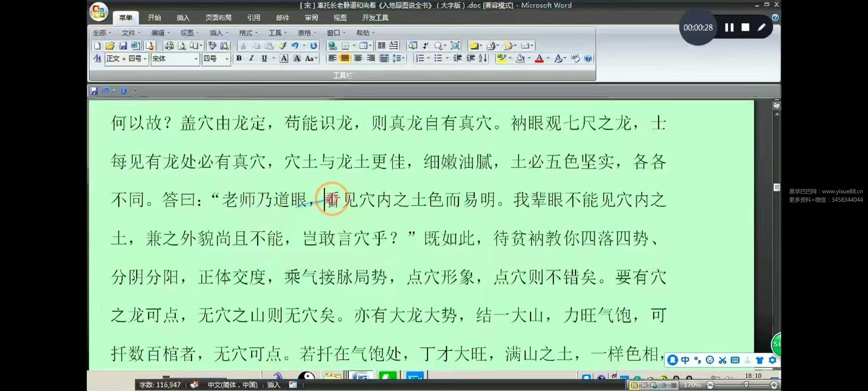Switch to the 页面布局 ribbon tab
868x391 pixels.
pos(218,18)
